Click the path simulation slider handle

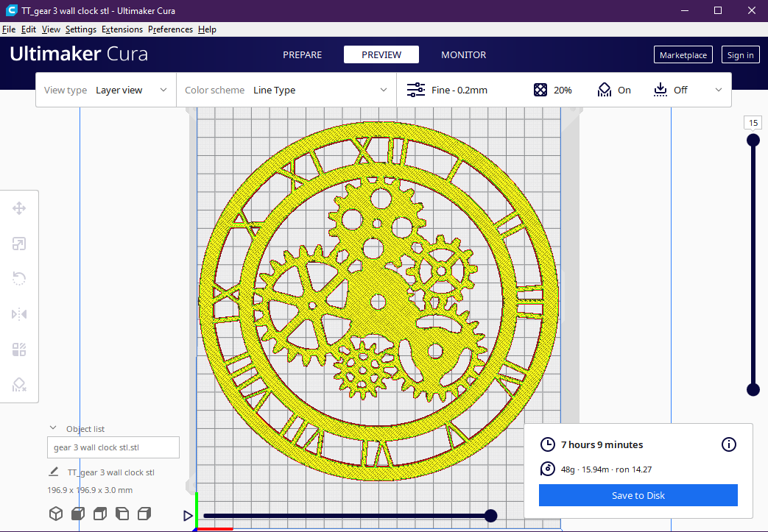(x=491, y=515)
